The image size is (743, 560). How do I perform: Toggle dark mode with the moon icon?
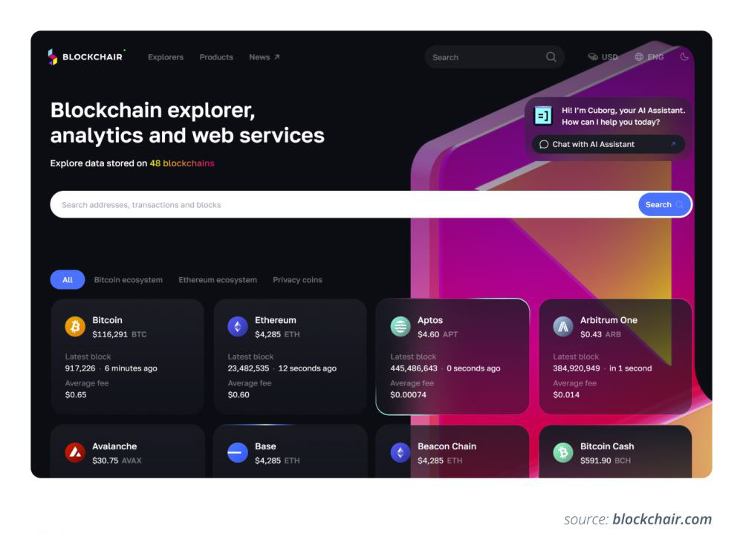tap(684, 56)
